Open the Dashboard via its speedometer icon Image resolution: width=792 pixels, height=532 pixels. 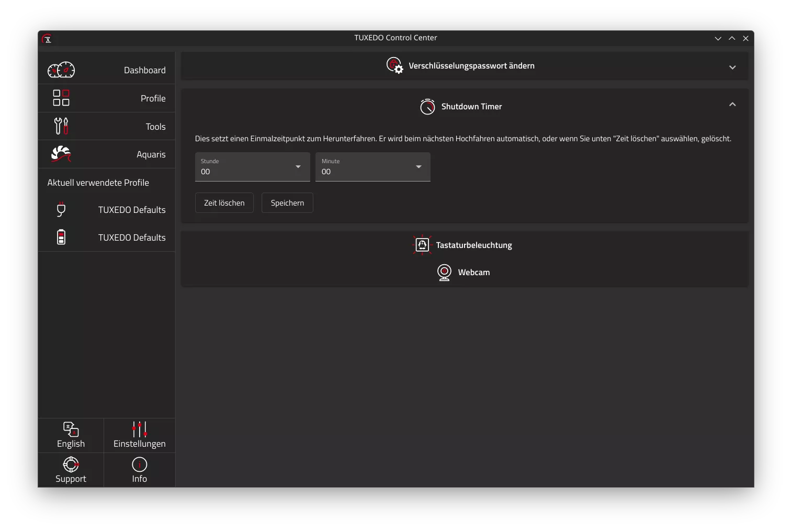61,70
